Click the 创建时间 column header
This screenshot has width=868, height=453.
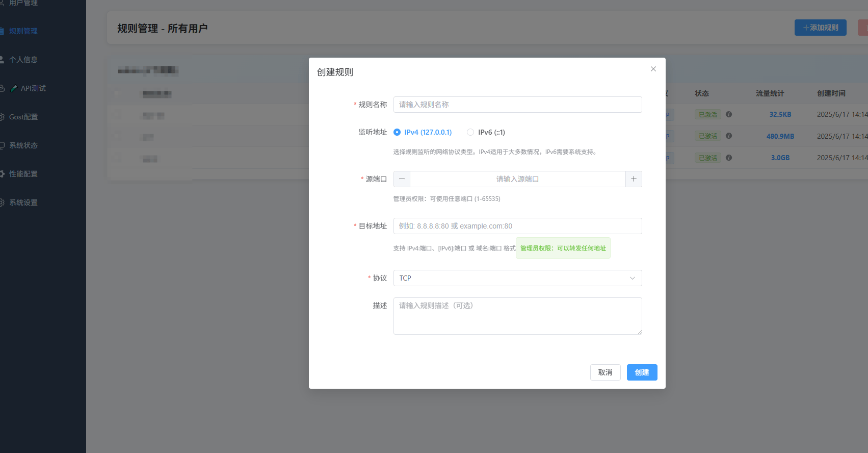(x=831, y=93)
